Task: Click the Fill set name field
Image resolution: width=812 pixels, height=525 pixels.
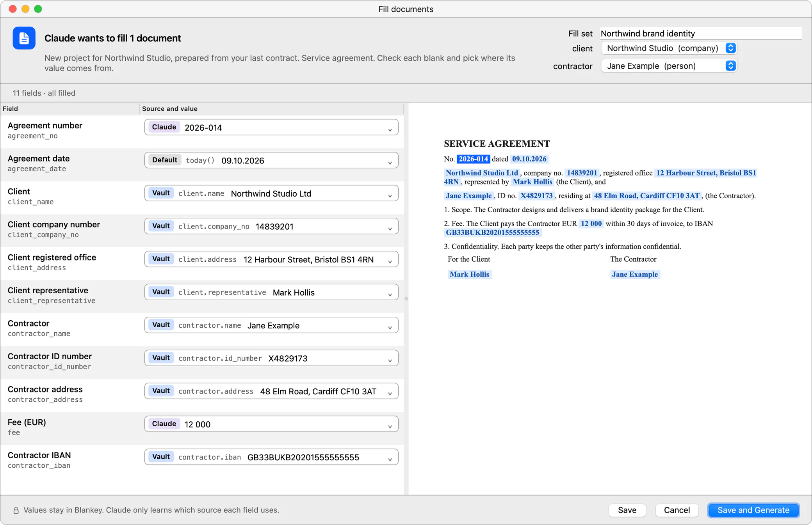Action: [701, 34]
